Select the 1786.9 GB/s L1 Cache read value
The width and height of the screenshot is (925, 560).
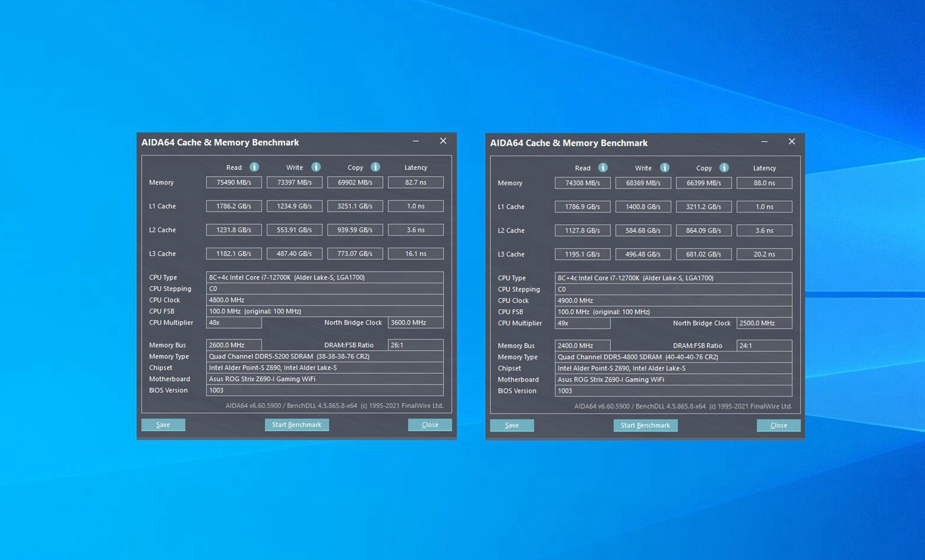pyautogui.click(x=583, y=207)
